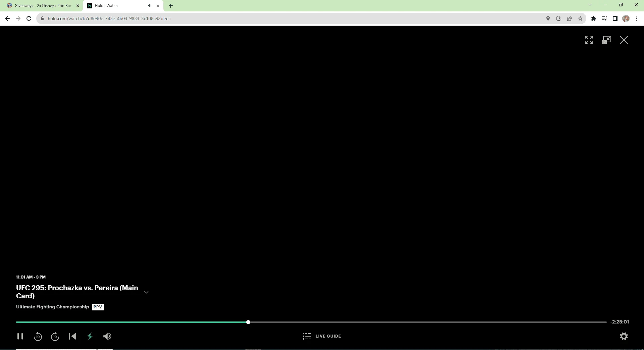Click the PPV badge

98,307
